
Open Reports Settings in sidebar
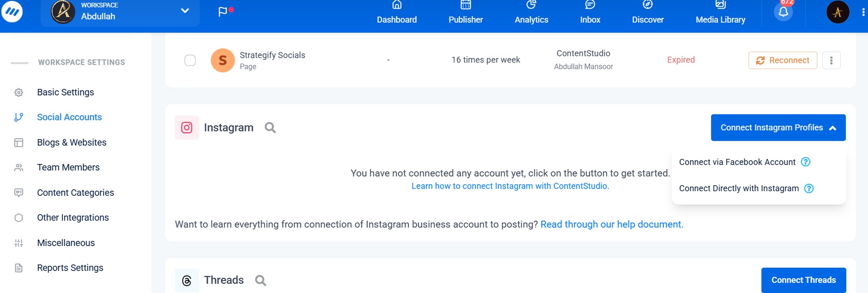pyautogui.click(x=70, y=268)
